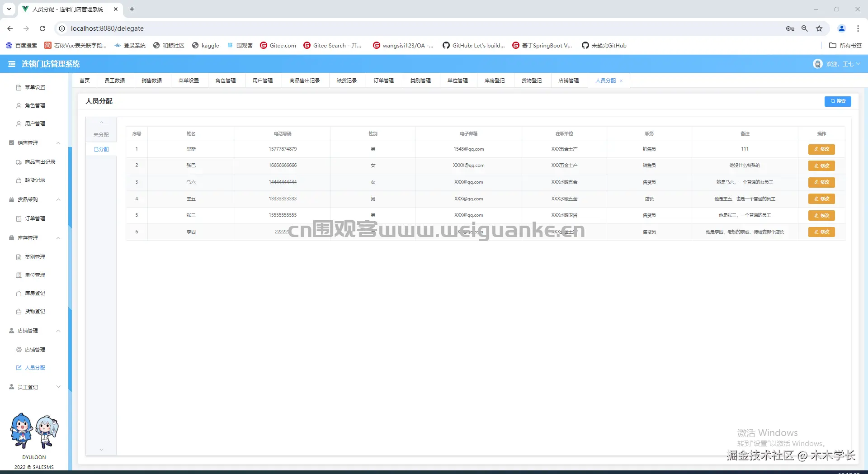Open the 所有书签 folder
The image size is (868, 474).
point(845,45)
